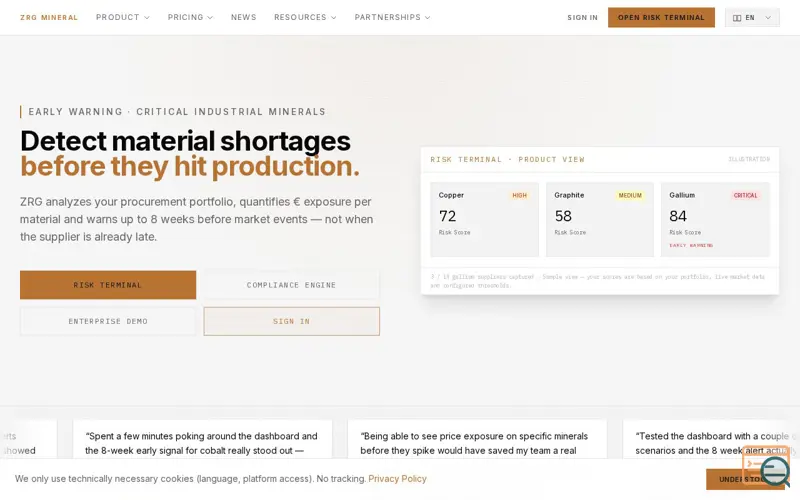Click the cobalt early signal testimonial
The width and height of the screenshot is (800, 500).
point(203,439)
